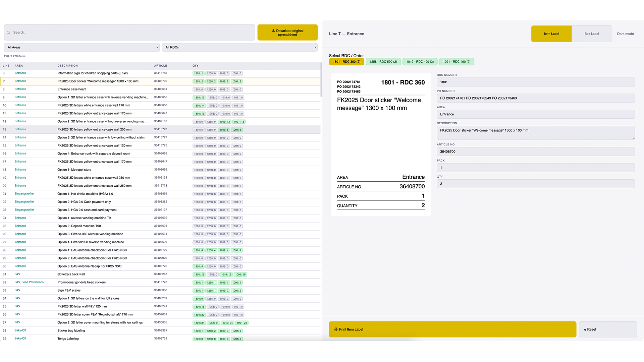Viewport: 644px width, 362px height.
Task: Click the F&V, Food Promotions area link
Action: tap(29, 282)
